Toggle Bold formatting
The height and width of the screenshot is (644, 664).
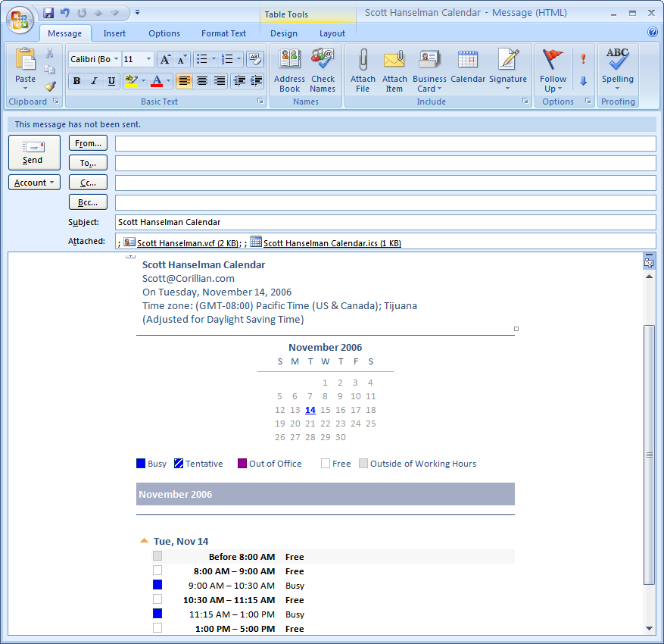(x=76, y=81)
